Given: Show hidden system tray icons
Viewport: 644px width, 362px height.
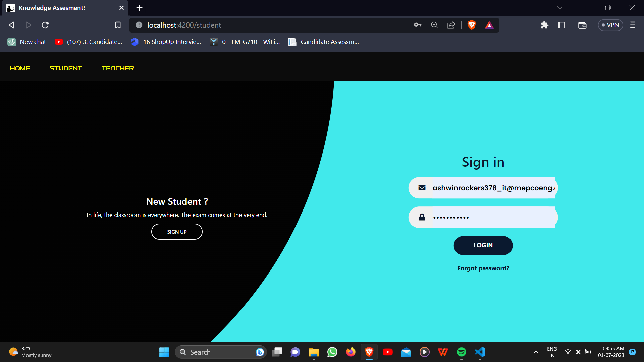Looking at the screenshot, I should (x=536, y=352).
